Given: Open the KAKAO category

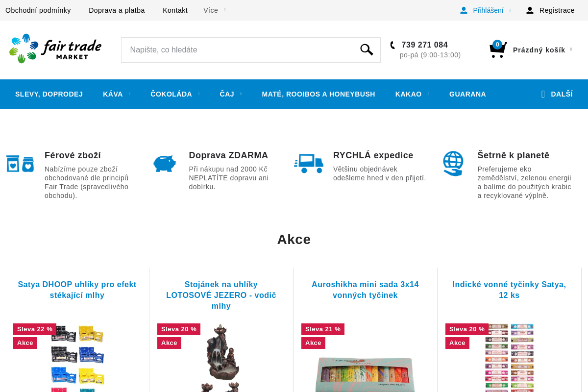Looking at the screenshot, I should pos(408,94).
